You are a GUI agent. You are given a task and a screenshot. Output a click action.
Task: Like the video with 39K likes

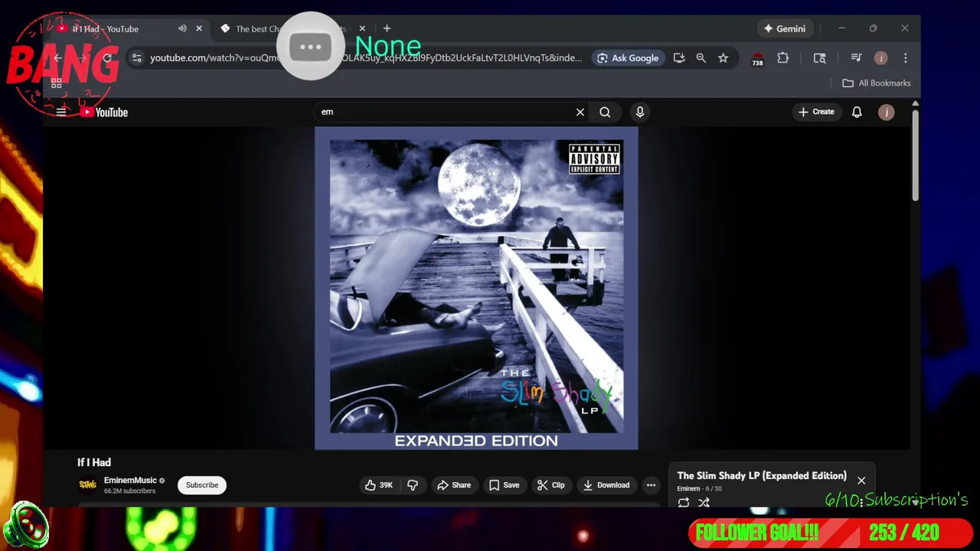pyautogui.click(x=379, y=485)
